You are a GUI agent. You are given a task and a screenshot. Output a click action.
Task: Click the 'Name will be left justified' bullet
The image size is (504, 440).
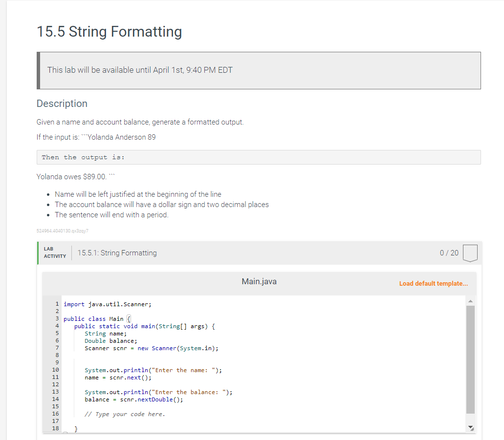[138, 194]
